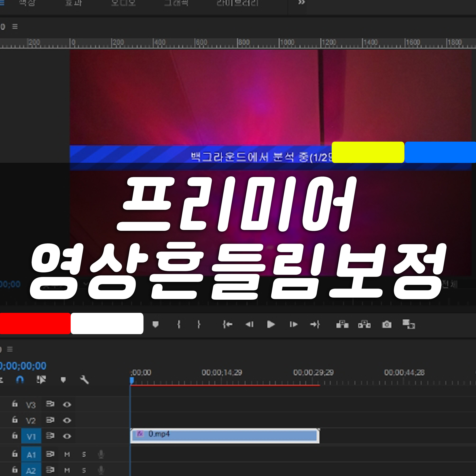Step forward one frame
Image resolution: width=476 pixels, height=476 pixels.
[293, 324]
